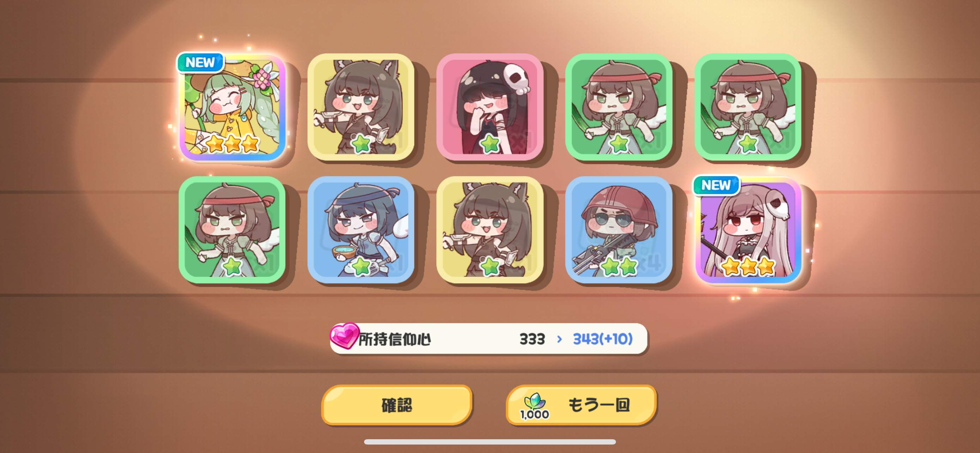Tap the three gold stars on green-haired card
Screen dimensions: 980x453
coord(232,143)
